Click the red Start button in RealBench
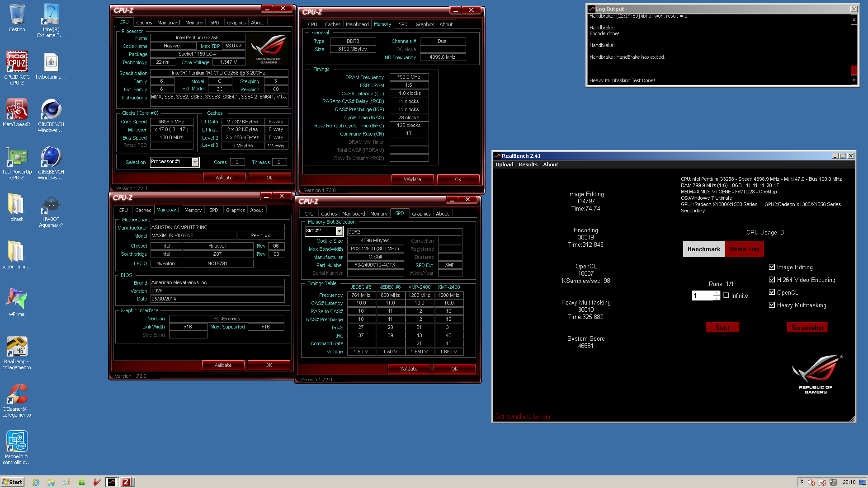 coord(722,328)
